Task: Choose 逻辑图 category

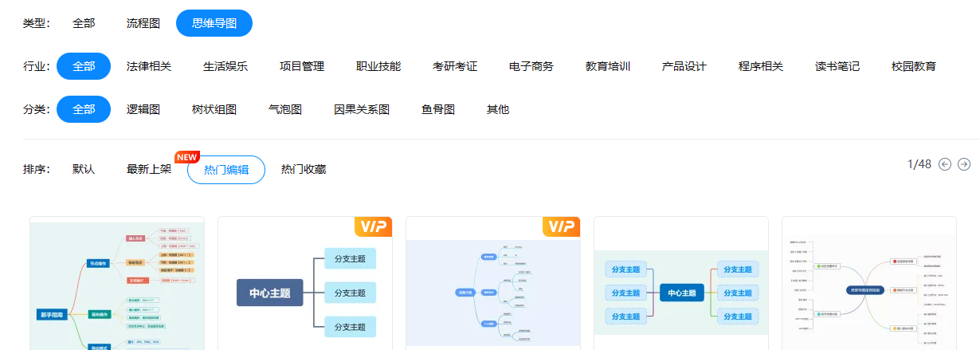Action: coord(143,109)
